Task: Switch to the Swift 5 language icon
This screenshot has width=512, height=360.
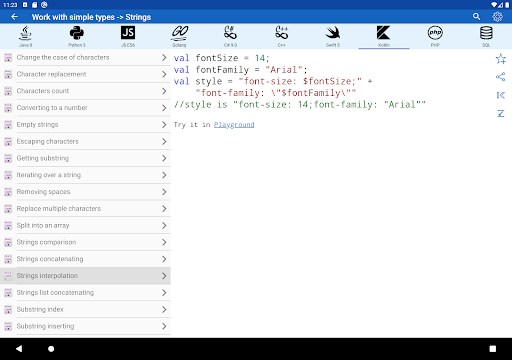Action: pyautogui.click(x=333, y=33)
